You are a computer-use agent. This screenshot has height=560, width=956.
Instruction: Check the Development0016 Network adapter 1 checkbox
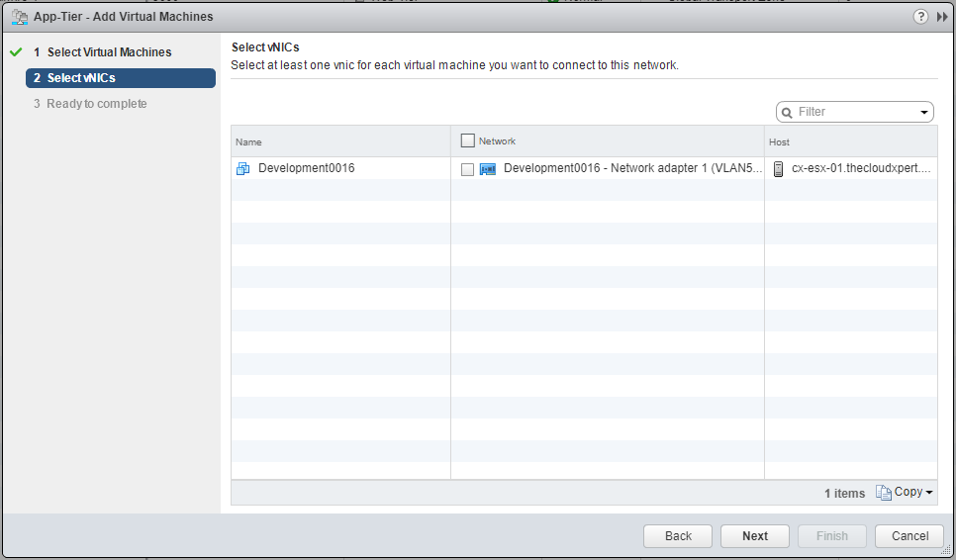click(468, 169)
